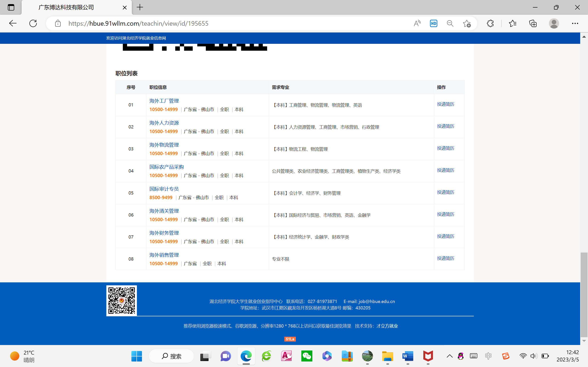Add page to favorites star icon

pos(466,23)
